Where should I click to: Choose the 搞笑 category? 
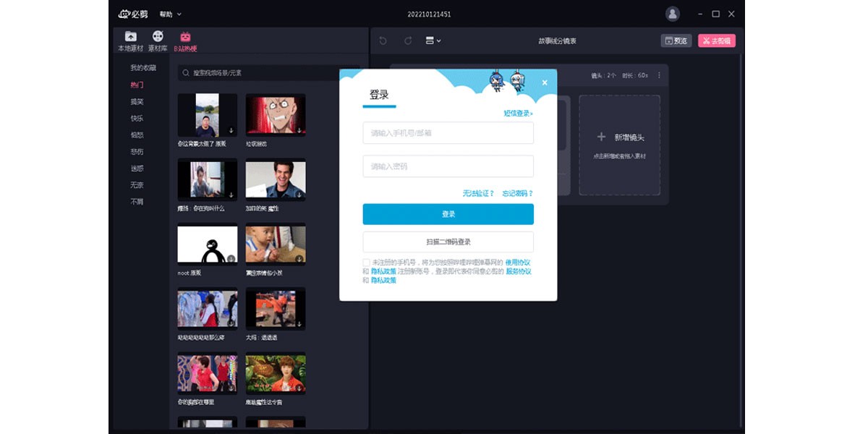pyautogui.click(x=137, y=101)
